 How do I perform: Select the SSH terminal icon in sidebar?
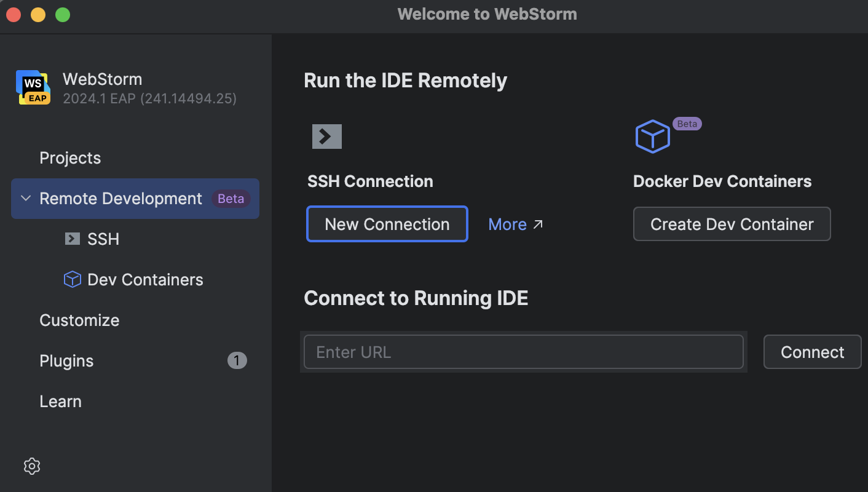point(73,239)
